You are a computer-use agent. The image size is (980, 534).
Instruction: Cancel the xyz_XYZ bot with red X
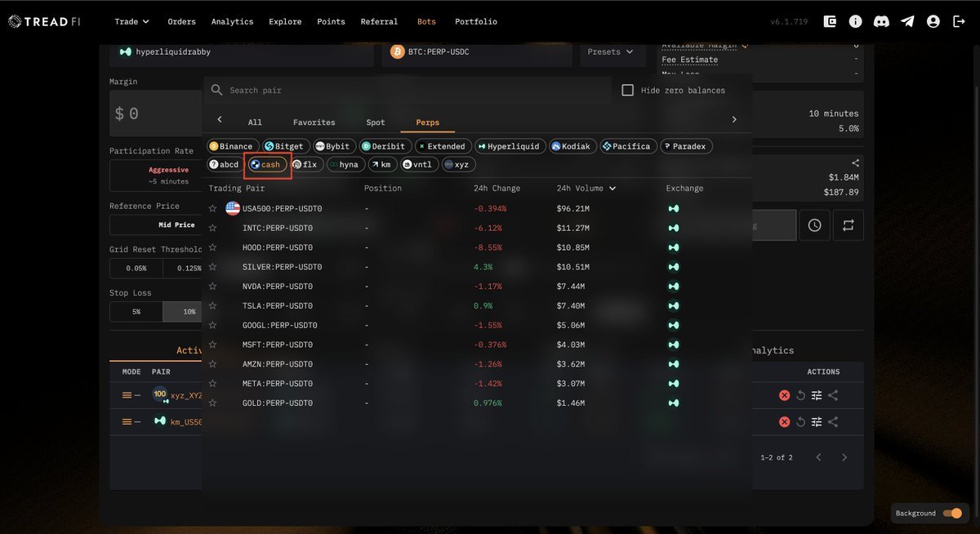coord(784,395)
